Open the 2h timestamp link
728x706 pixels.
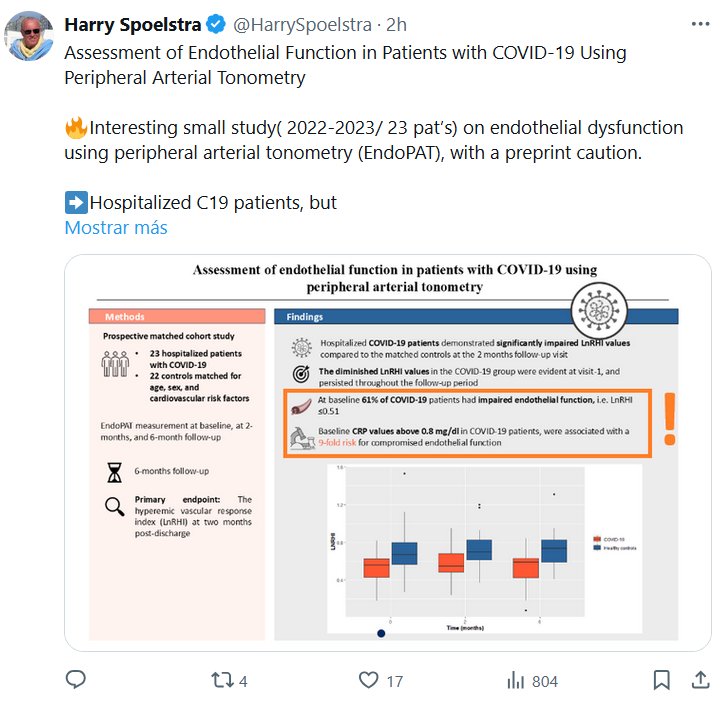(x=397, y=23)
